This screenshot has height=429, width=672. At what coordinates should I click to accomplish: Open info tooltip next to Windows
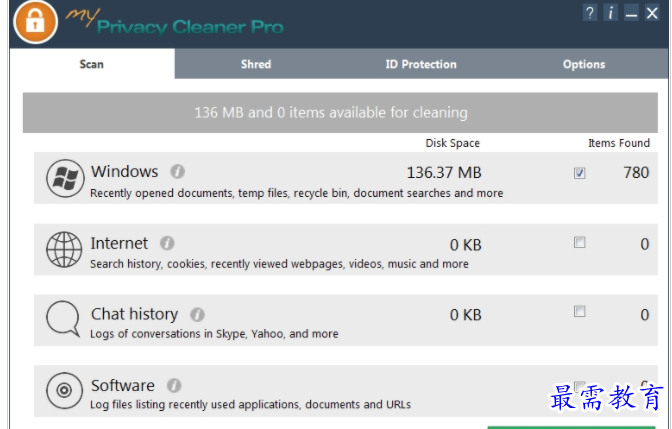pyautogui.click(x=177, y=171)
